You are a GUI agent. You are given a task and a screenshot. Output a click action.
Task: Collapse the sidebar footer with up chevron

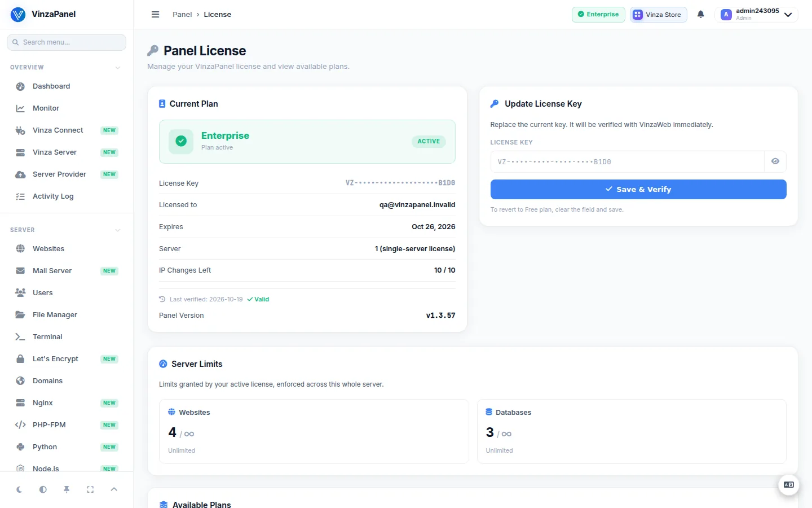coord(114,489)
